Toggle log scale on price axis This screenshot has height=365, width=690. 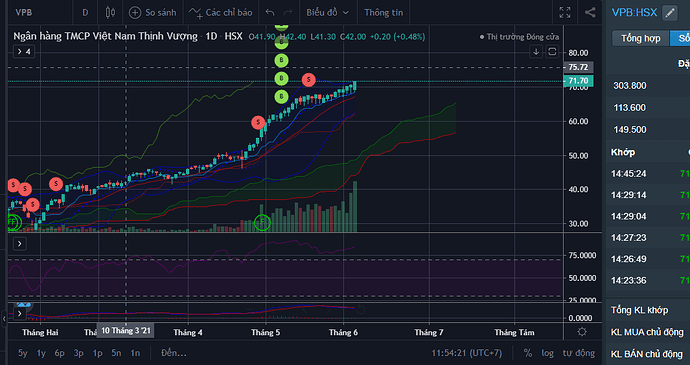pos(547,353)
